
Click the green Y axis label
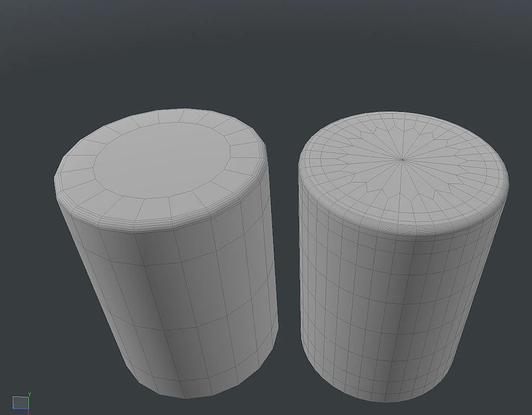[29, 394]
